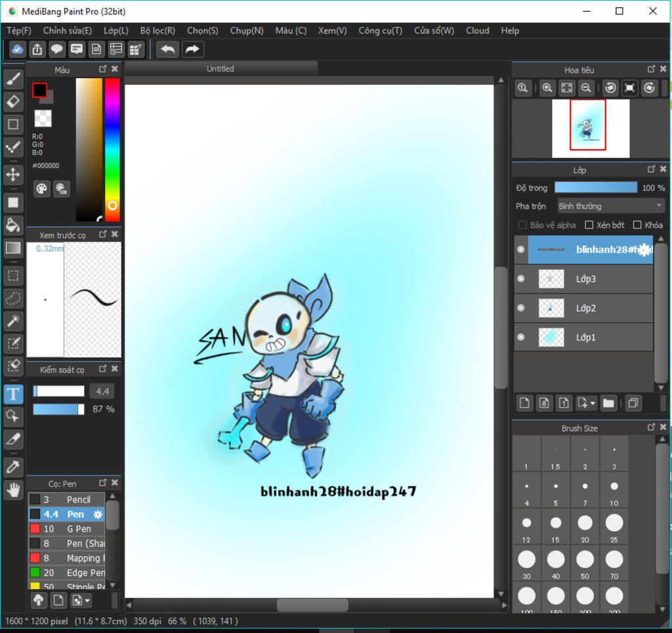Select the Brush tool
672x633 pixels.
pos(13,79)
